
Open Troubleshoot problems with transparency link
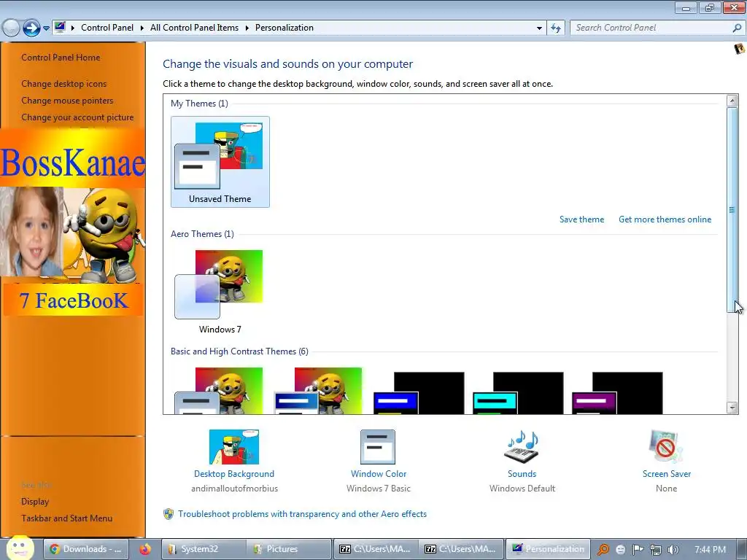tap(303, 514)
